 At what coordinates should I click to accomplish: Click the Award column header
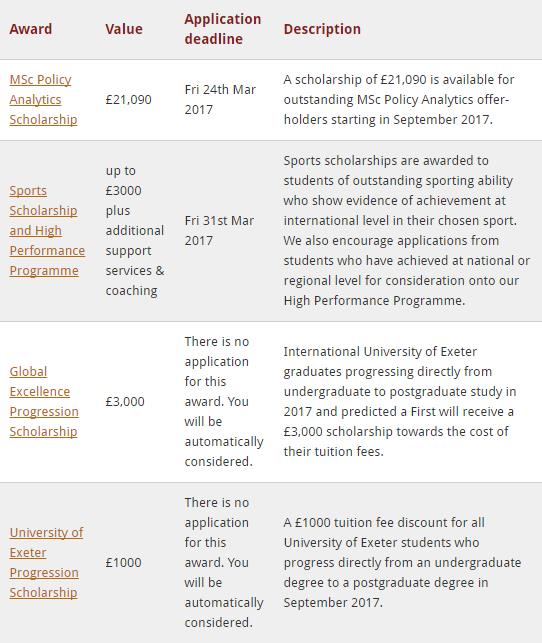pyautogui.click(x=31, y=29)
